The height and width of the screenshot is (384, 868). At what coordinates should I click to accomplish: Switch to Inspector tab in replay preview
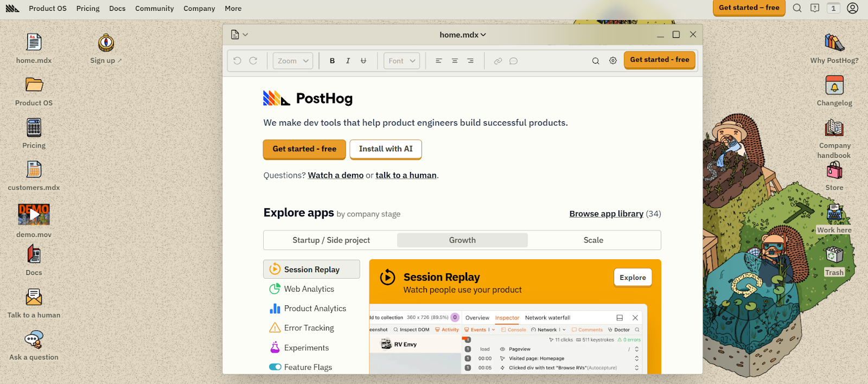(x=507, y=318)
